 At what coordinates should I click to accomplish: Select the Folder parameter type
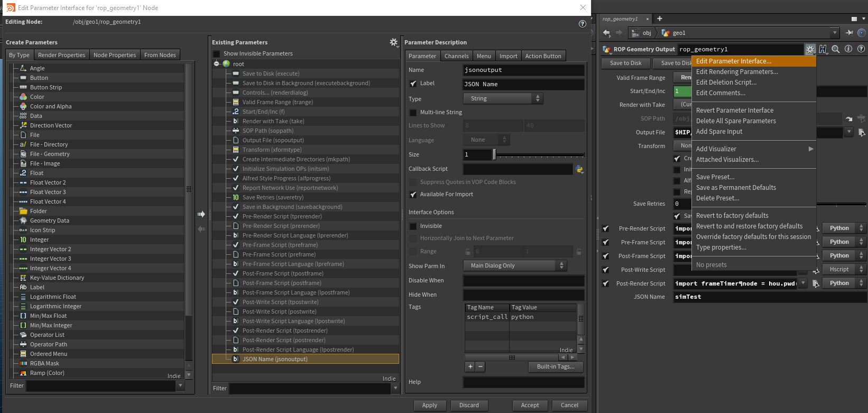38,211
